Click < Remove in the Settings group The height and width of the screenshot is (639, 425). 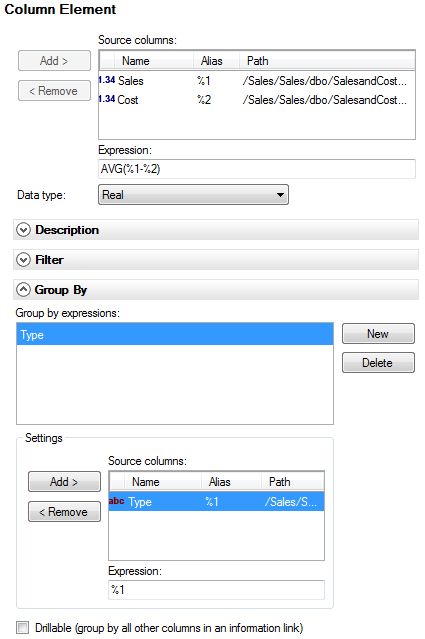pos(64,511)
